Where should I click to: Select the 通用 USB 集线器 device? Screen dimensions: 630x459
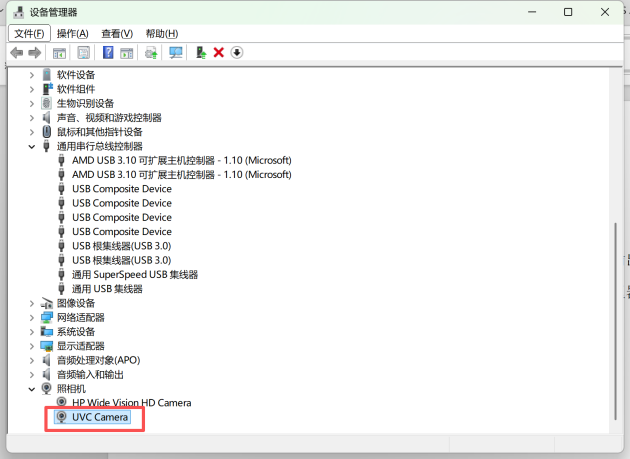click(107, 289)
